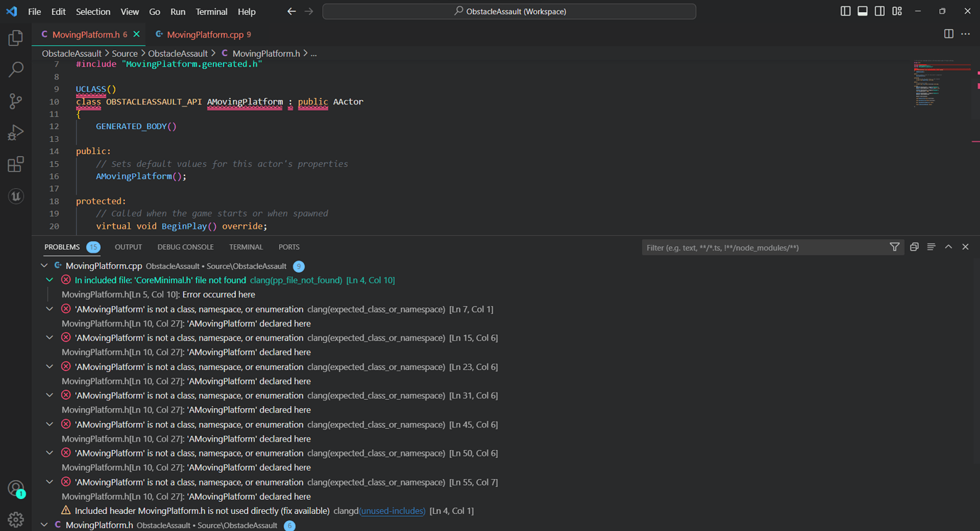Open the Search view

point(16,69)
